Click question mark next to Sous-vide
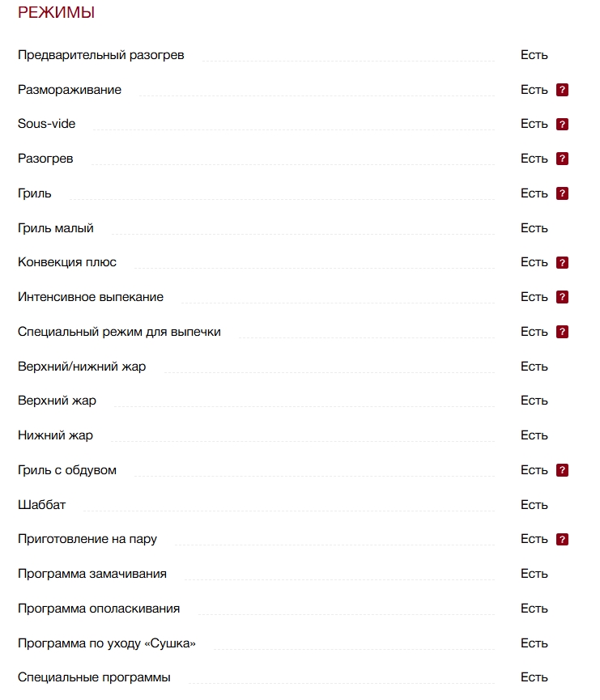 click(562, 124)
